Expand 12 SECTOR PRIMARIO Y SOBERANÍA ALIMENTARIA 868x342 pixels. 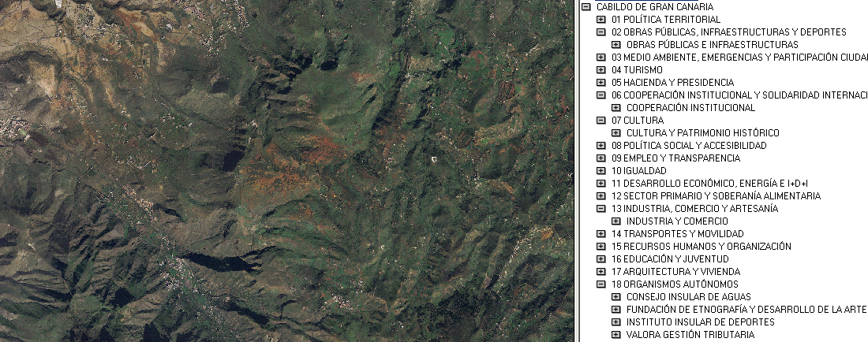(x=601, y=196)
